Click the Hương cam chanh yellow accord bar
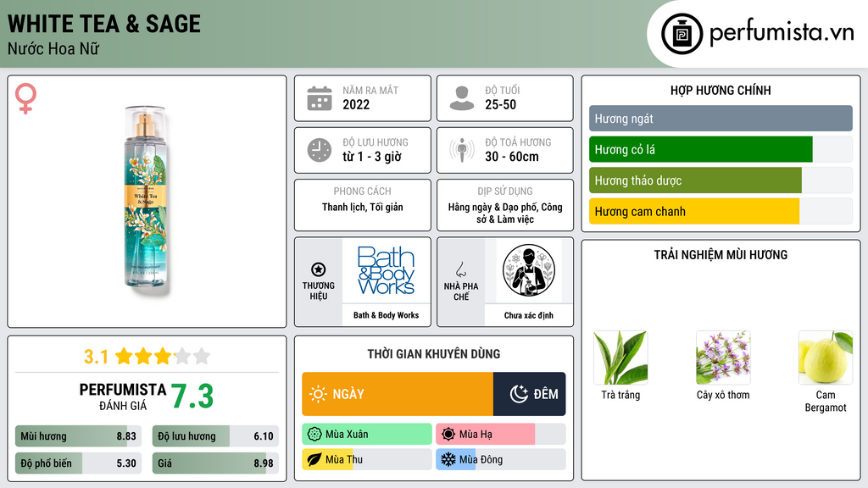The height and width of the screenshot is (488, 868). 721,211
